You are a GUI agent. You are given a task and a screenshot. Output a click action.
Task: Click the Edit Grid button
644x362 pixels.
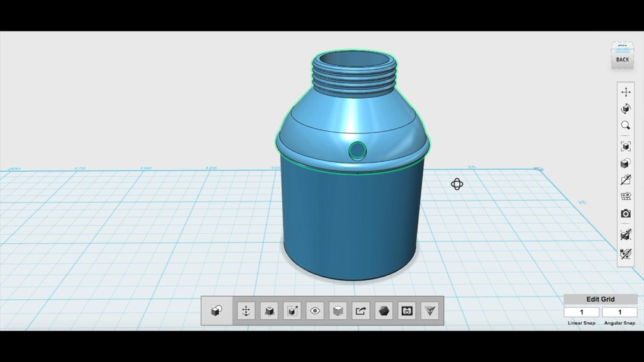(601, 299)
